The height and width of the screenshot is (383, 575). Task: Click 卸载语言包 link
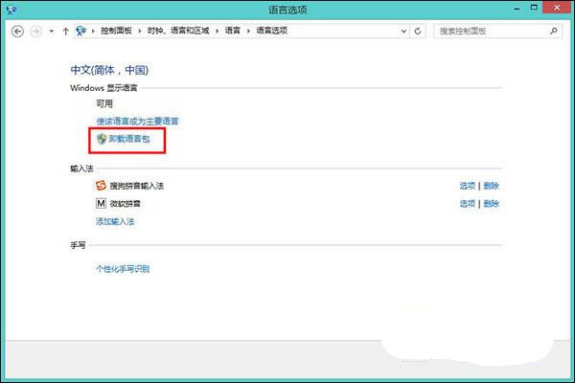click(129, 139)
